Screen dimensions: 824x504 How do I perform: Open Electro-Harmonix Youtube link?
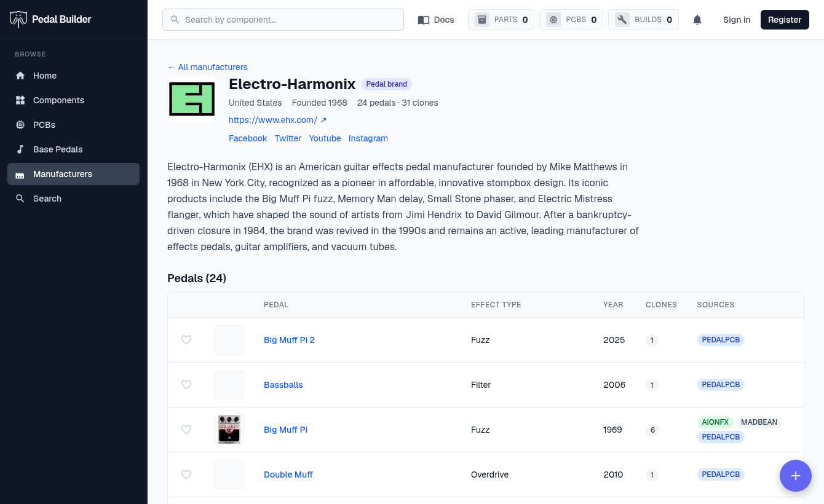(x=325, y=138)
